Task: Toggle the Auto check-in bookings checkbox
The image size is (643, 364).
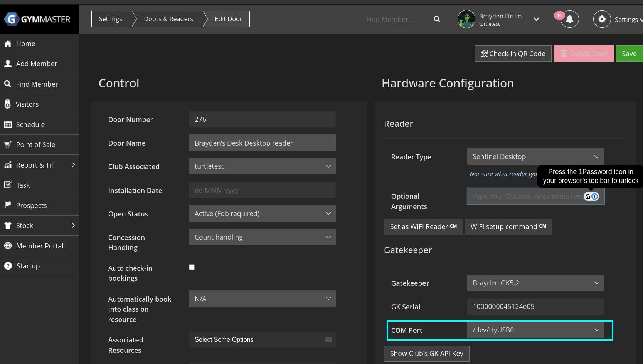Action: coord(192,267)
